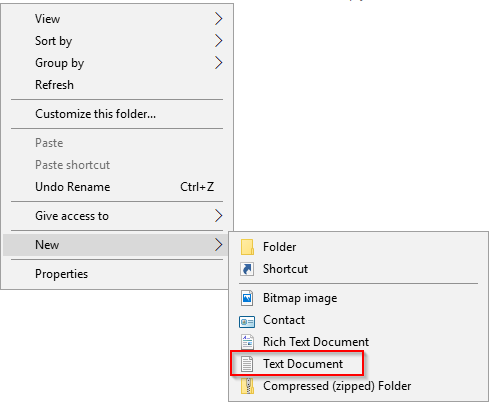
Task: Click the Text Document page icon
Action: click(x=247, y=364)
